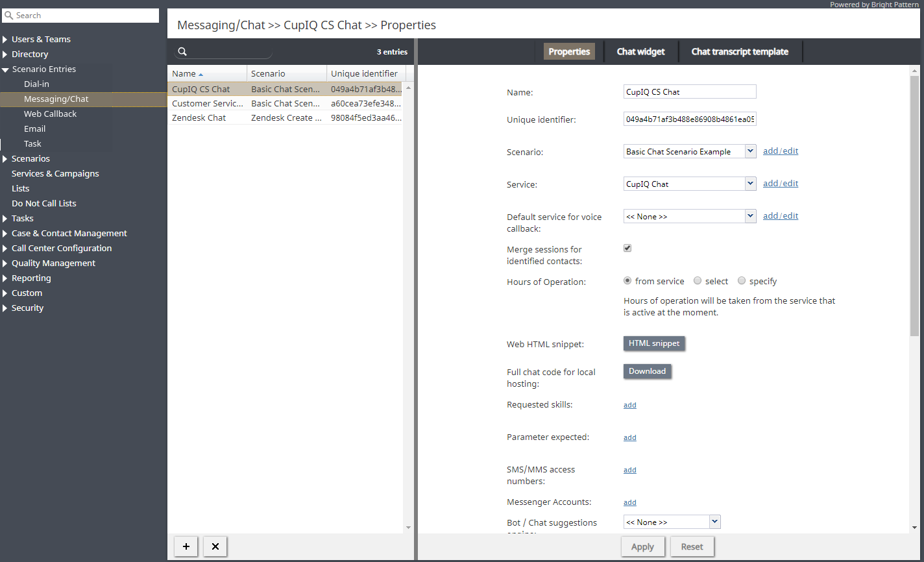The image size is (924, 562).
Task: Select Zendesk Chat entry in list
Action: (x=199, y=118)
